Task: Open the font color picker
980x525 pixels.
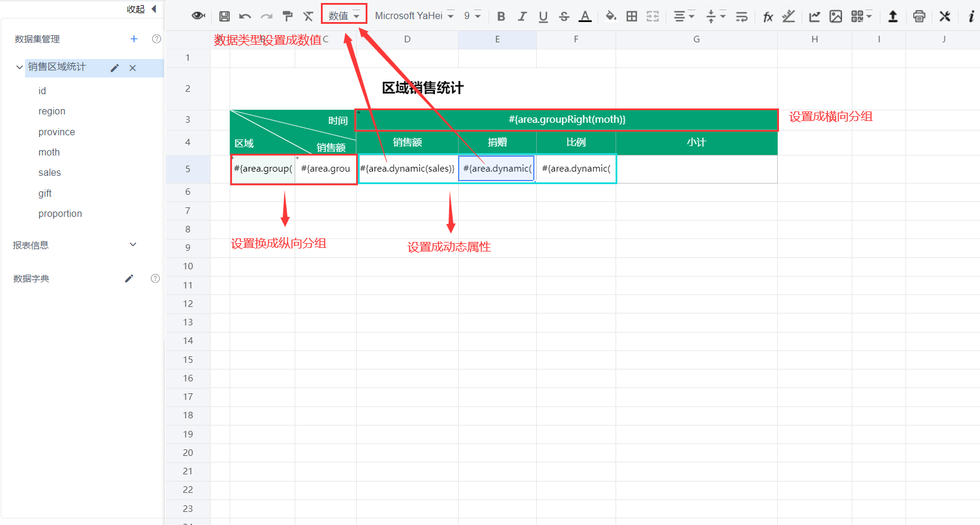Action: 585,16
